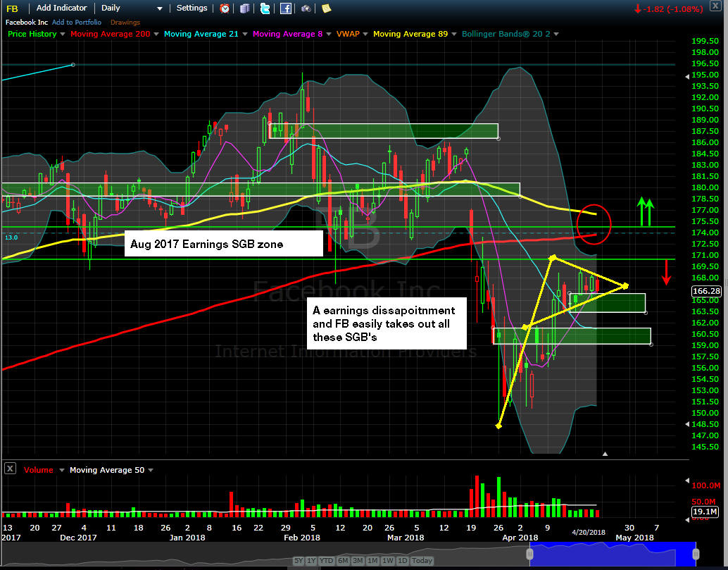The height and width of the screenshot is (570, 728).
Task: Click the Bollinger Bands 20 2 label
Action: [x=506, y=34]
